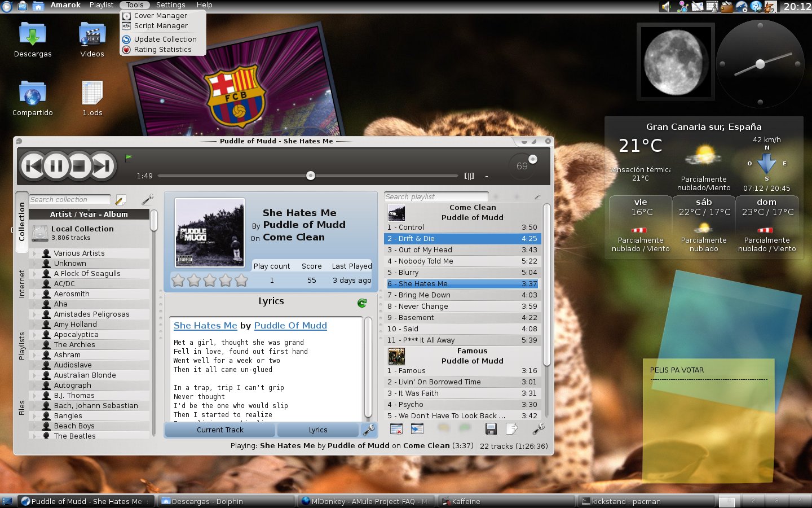
Task: Click the Artist / Year - Album header
Action: click(x=89, y=214)
